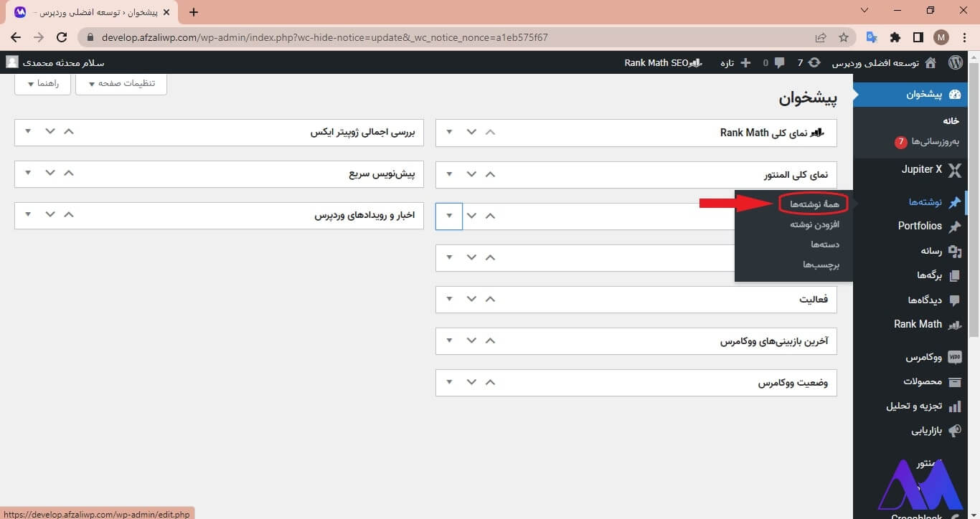Open Rank Math SEO in the admin bar

pyautogui.click(x=663, y=63)
